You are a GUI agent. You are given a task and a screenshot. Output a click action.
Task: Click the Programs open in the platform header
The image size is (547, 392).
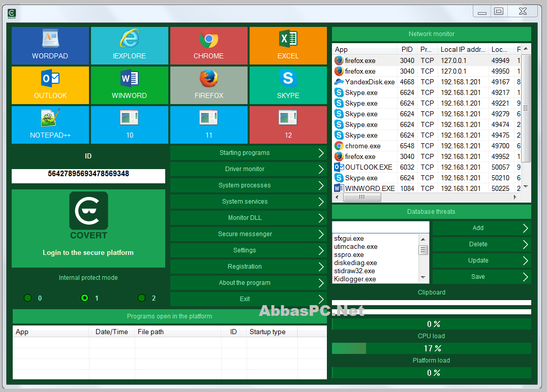[170, 316]
